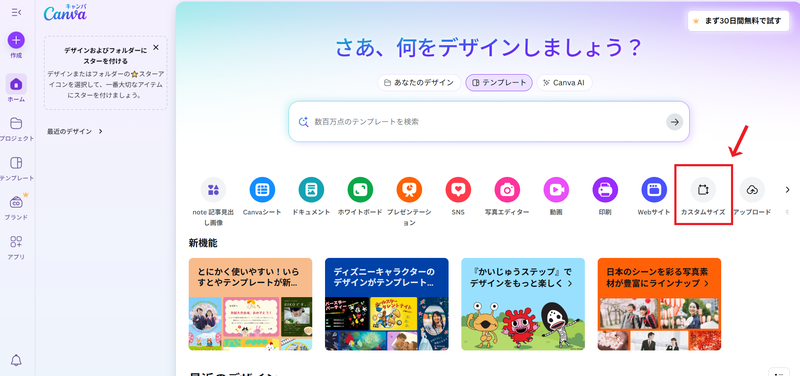Click まず30日間無料で試す button
Viewport: 800px width, 376px height.
(x=738, y=21)
